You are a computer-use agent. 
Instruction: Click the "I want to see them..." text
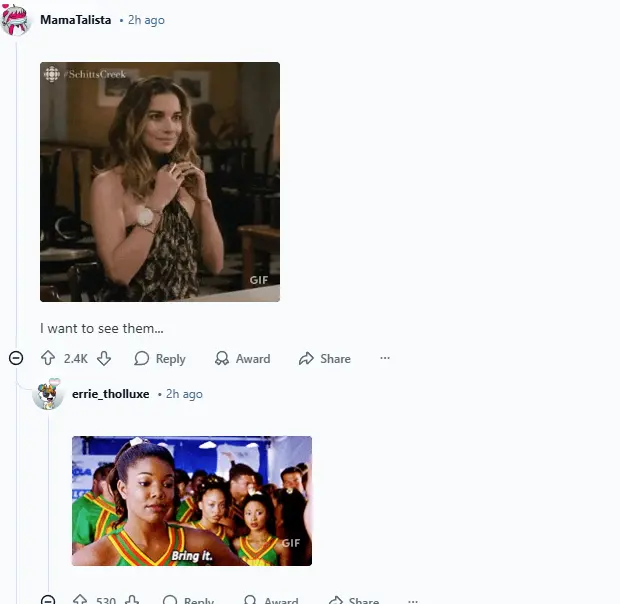[101, 328]
